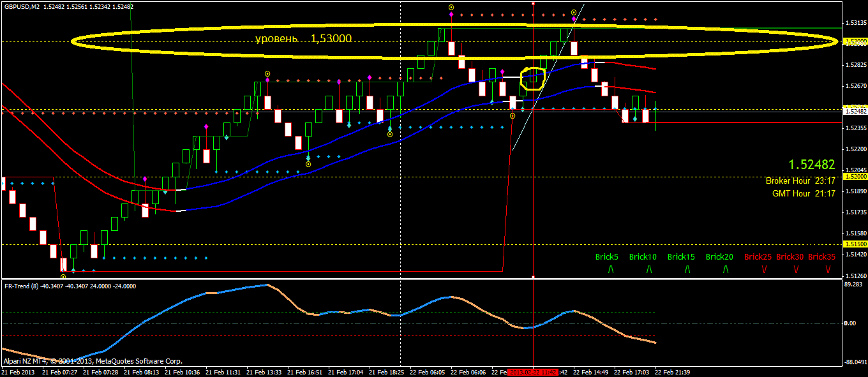Click the 1.52825 price axis value
868x377 pixels.
[x=855, y=65]
